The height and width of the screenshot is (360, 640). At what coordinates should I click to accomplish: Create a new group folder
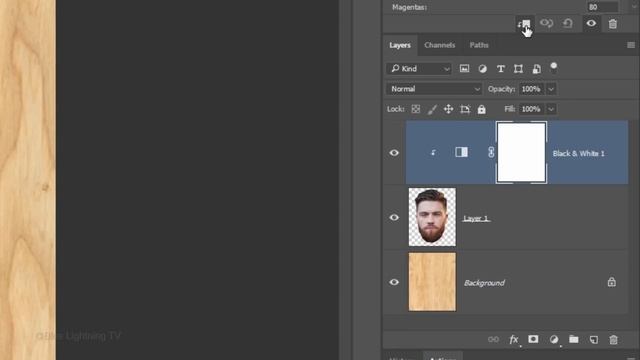tap(574, 339)
